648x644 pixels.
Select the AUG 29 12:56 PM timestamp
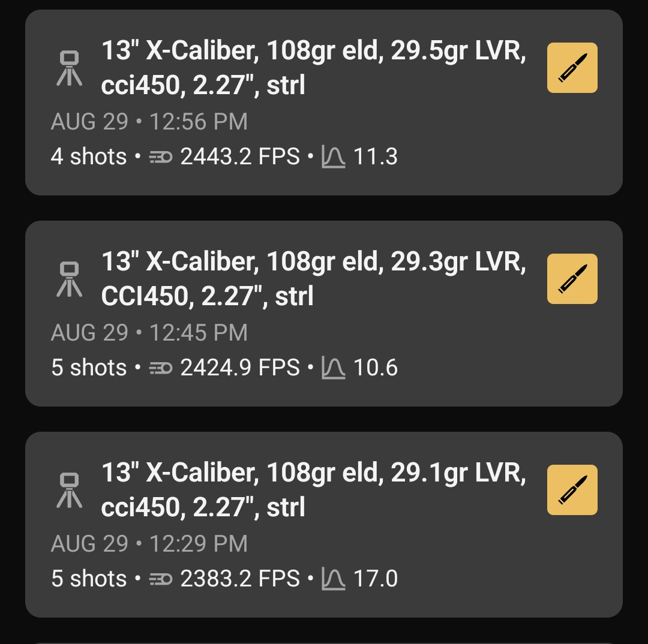pyautogui.click(x=149, y=122)
